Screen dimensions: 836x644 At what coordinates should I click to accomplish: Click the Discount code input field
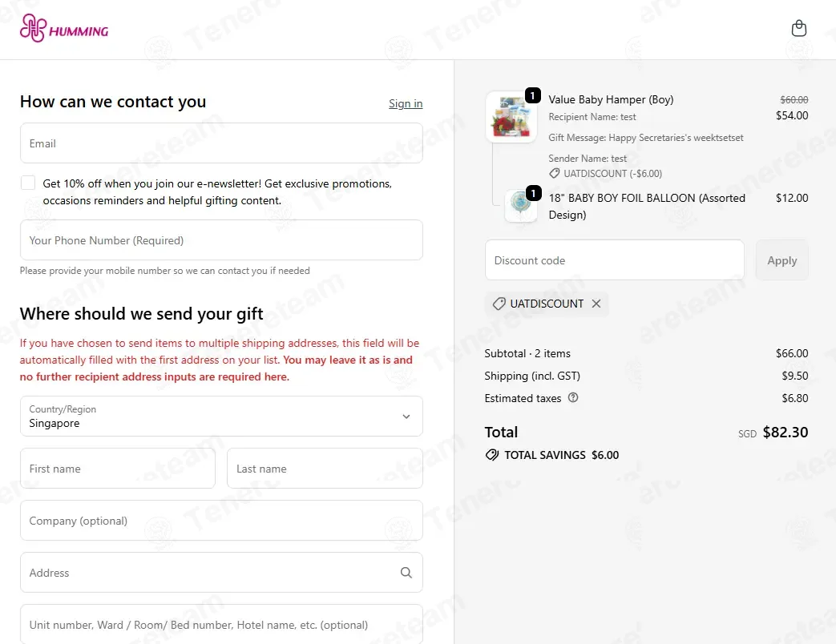click(x=614, y=260)
